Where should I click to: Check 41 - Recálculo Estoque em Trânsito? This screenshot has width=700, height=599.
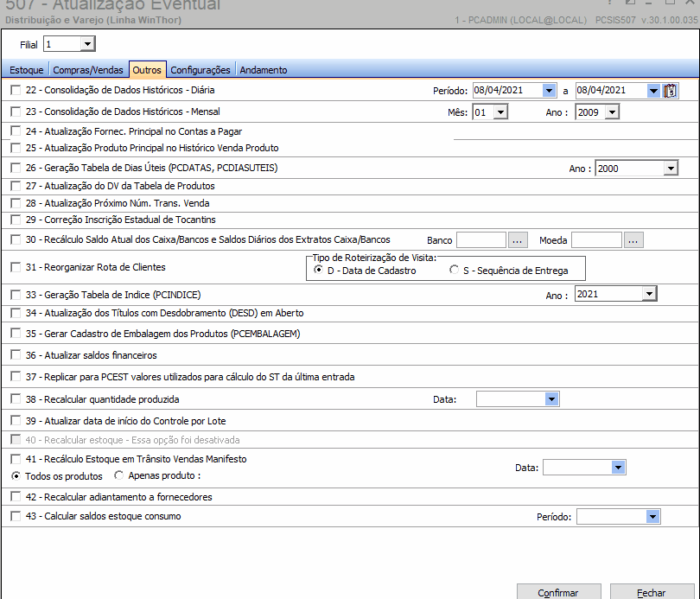click(x=16, y=459)
